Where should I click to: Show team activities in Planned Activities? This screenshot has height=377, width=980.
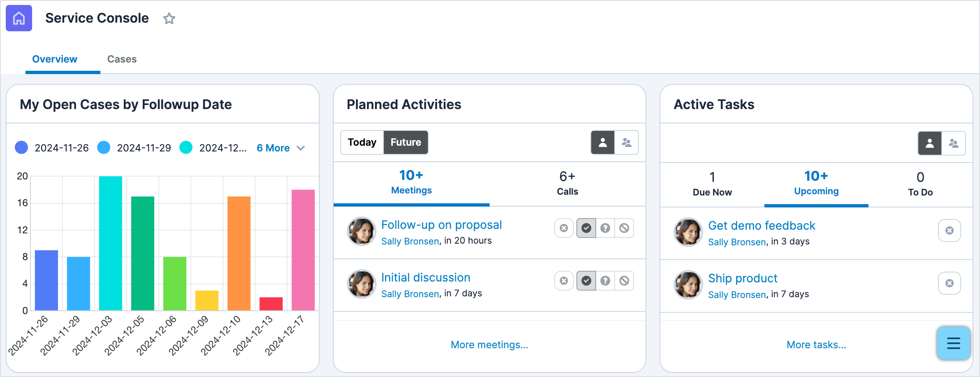coord(627,142)
